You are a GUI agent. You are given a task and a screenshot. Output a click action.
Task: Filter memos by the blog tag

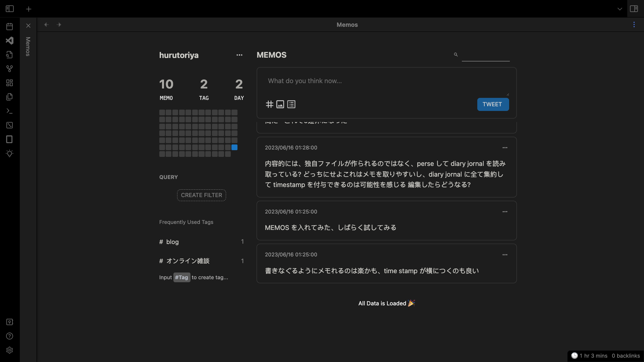172,242
